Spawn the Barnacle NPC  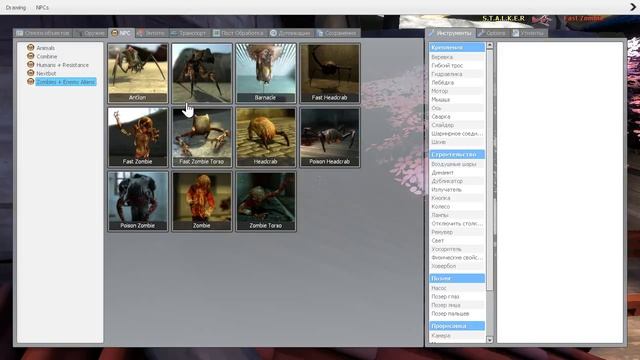[x=266, y=73]
